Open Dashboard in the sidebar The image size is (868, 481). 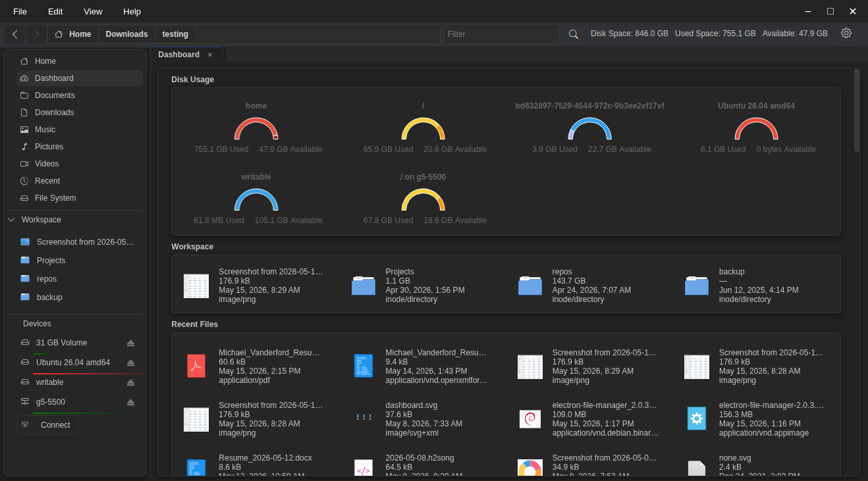[80, 78]
